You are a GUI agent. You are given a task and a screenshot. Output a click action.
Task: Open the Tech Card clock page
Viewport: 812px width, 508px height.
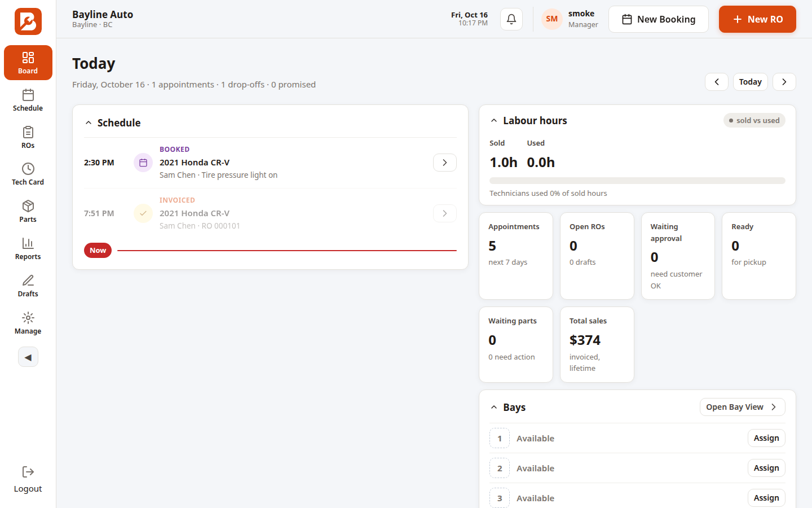[28, 174]
